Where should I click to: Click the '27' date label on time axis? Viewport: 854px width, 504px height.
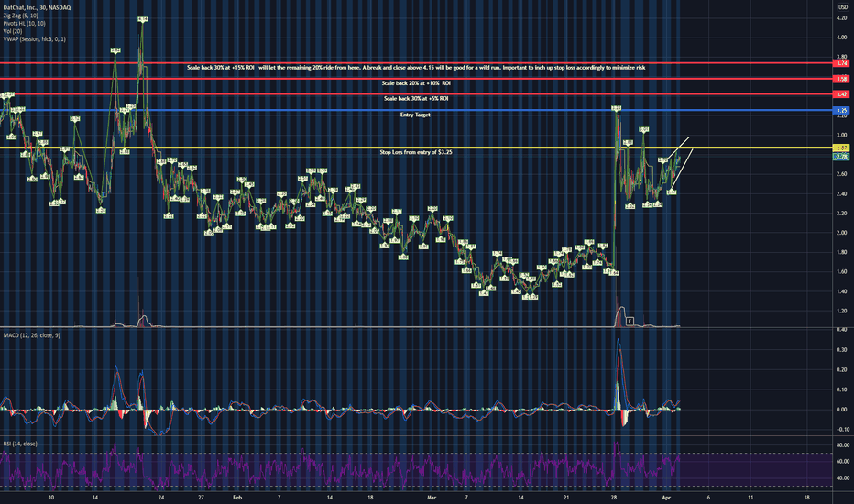pos(201,498)
